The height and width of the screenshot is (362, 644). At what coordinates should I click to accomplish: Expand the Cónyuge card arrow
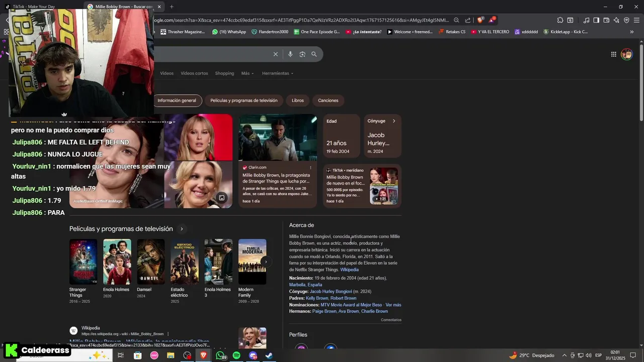(x=394, y=121)
